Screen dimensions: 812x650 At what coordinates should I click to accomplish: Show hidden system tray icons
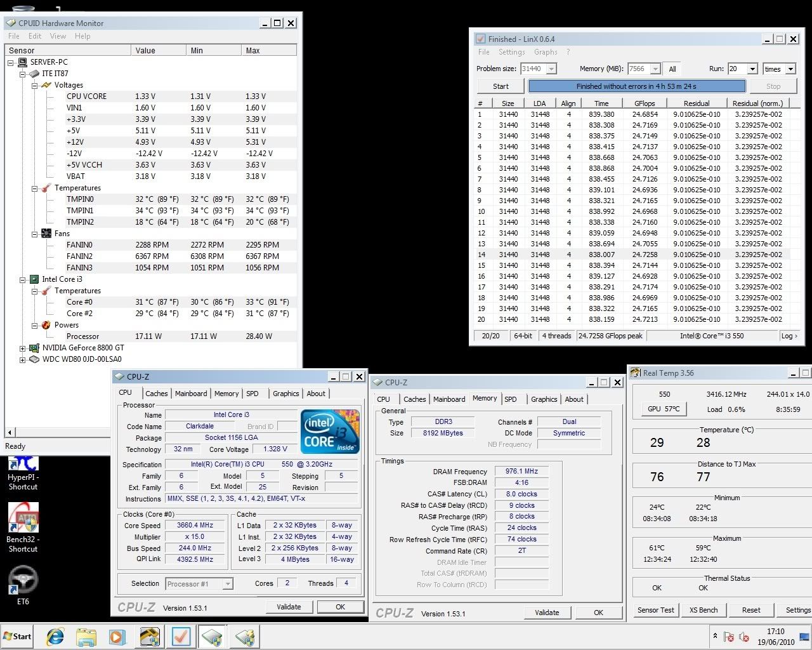pyautogui.click(x=715, y=636)
